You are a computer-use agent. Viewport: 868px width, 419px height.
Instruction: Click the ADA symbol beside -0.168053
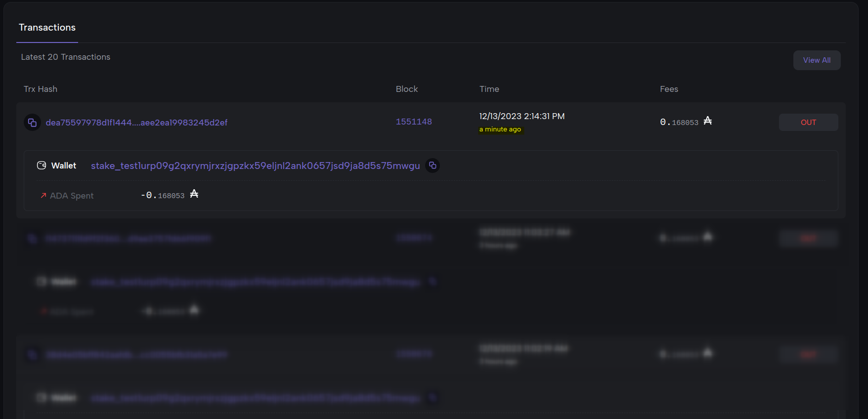194,194
